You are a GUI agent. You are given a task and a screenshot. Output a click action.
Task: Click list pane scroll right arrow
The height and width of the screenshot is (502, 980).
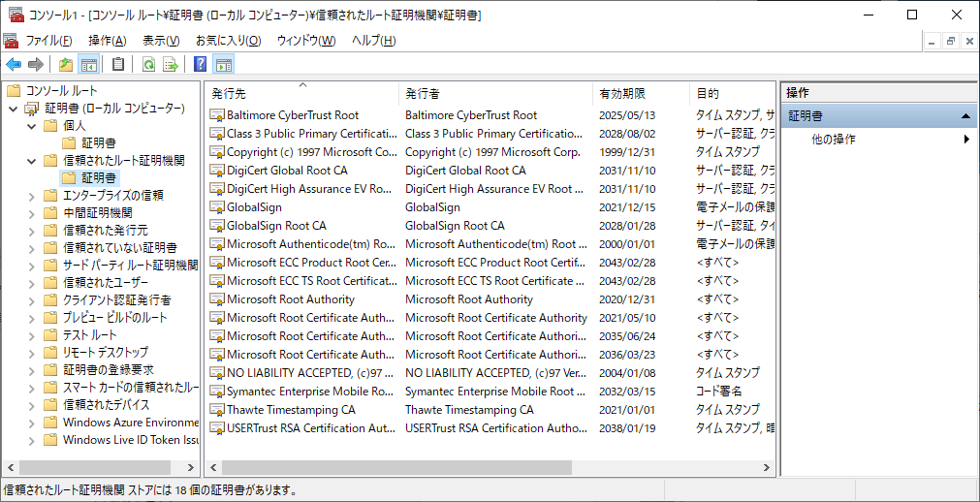point(766,467)
